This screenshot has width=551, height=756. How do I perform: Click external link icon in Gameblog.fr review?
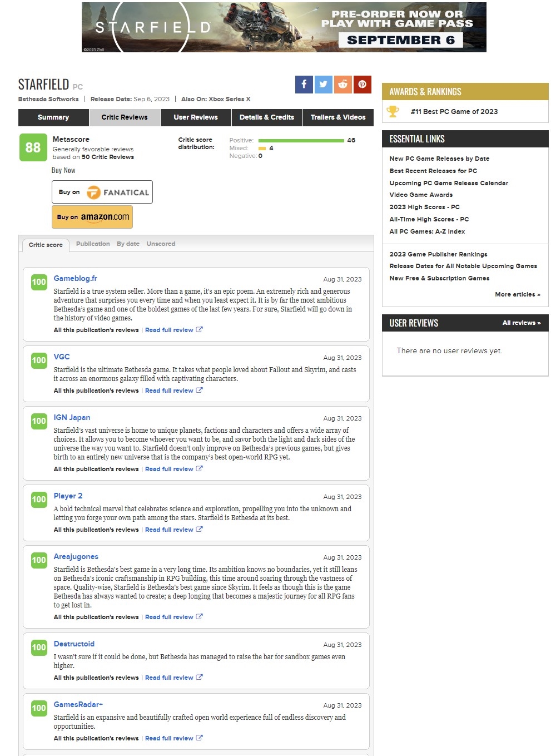click(x=200, y=330)
